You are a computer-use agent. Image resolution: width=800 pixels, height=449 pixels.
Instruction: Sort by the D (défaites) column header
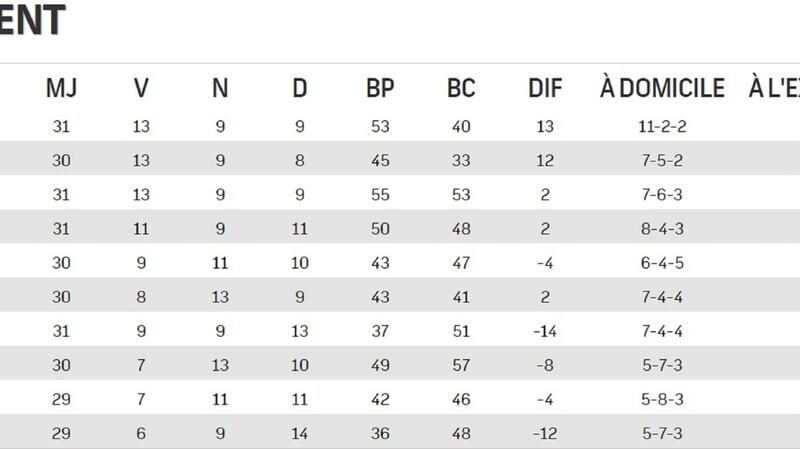[300, 88]
